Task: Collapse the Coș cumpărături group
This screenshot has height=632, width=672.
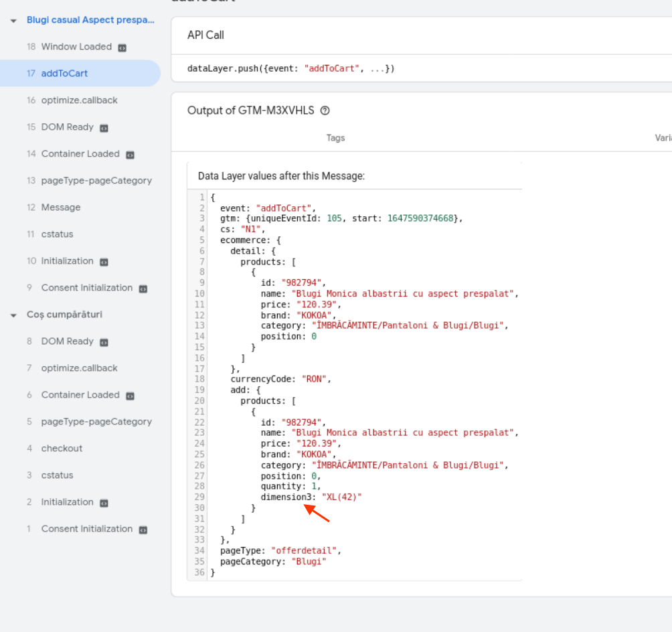Action: (x=13, y=315)
